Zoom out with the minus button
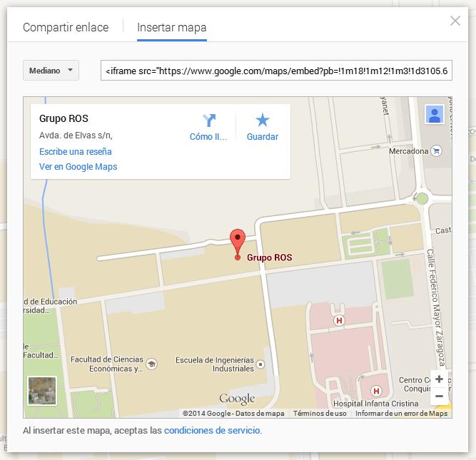This screenshot has height=460, width=476. tap(439, 396)
